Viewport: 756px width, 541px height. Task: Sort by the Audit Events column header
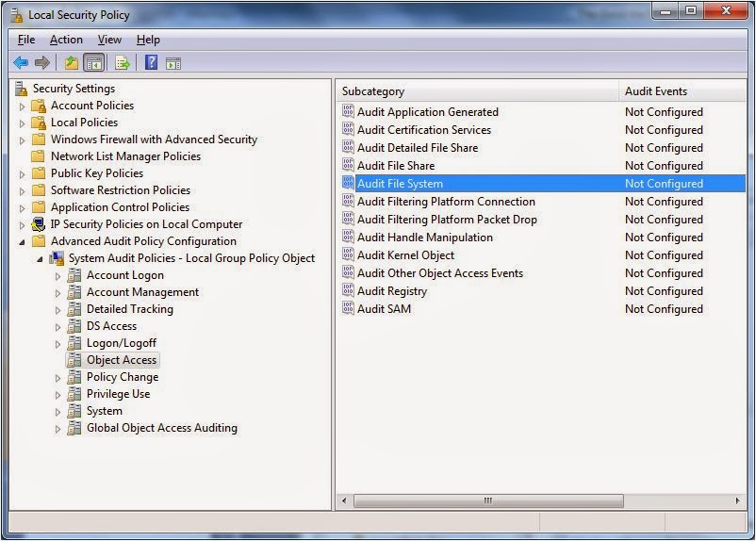point(682,91)
